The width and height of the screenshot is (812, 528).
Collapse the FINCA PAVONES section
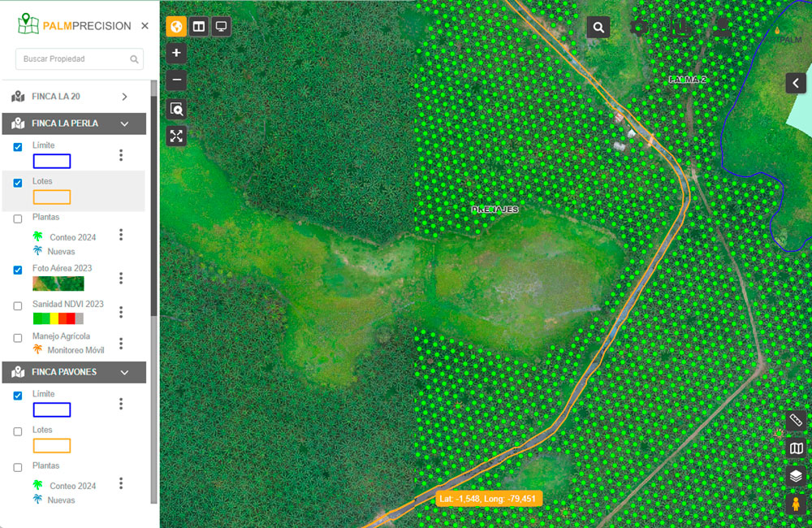pos(124,372)
